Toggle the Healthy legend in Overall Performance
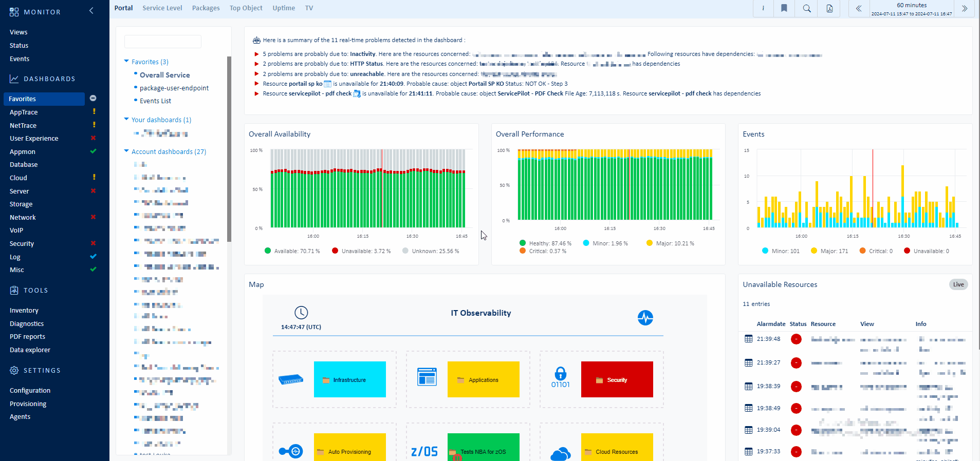The image size is (980, 461). [545, 243]
